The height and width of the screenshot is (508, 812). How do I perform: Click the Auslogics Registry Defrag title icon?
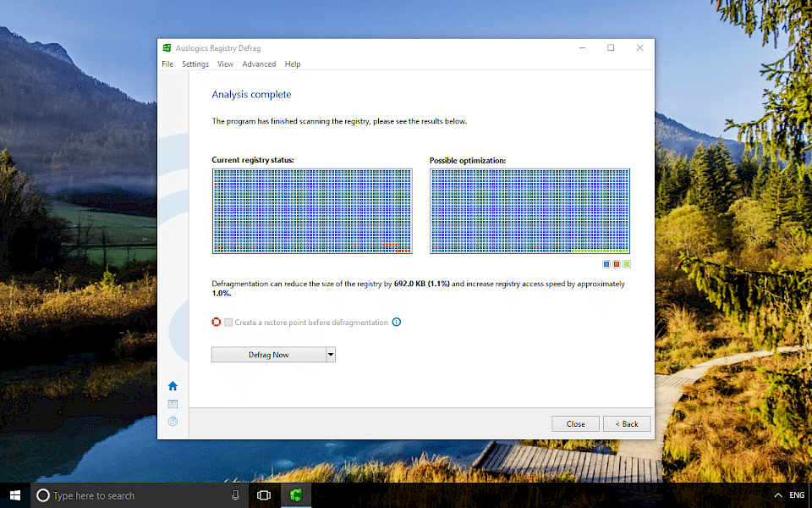click(167, 47)
